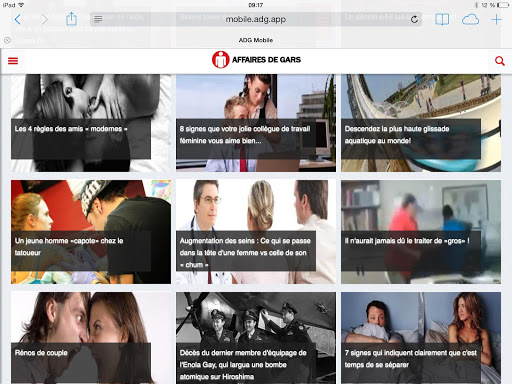Viewport: 512px width, 384px height.
Task: Add a new tab with plus icon
Action: pos(496,19)
